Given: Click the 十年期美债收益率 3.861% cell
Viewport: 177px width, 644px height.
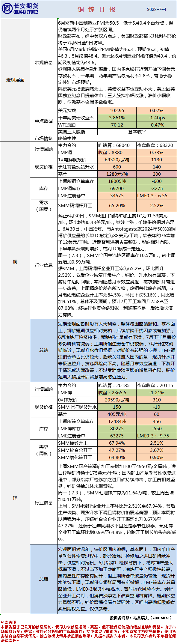Looking at the screenshot, I should tap(117, 118).
